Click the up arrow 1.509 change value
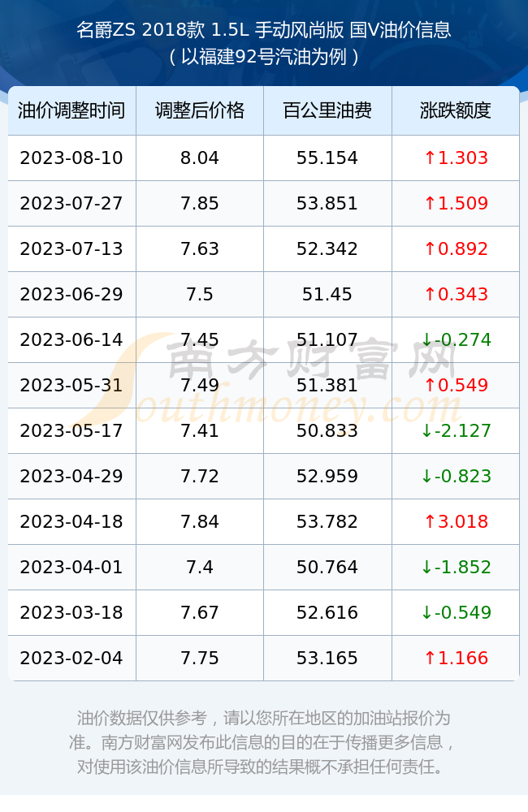Image resolution: width=528 pixels, height=812 pixels. coord(456,203)
